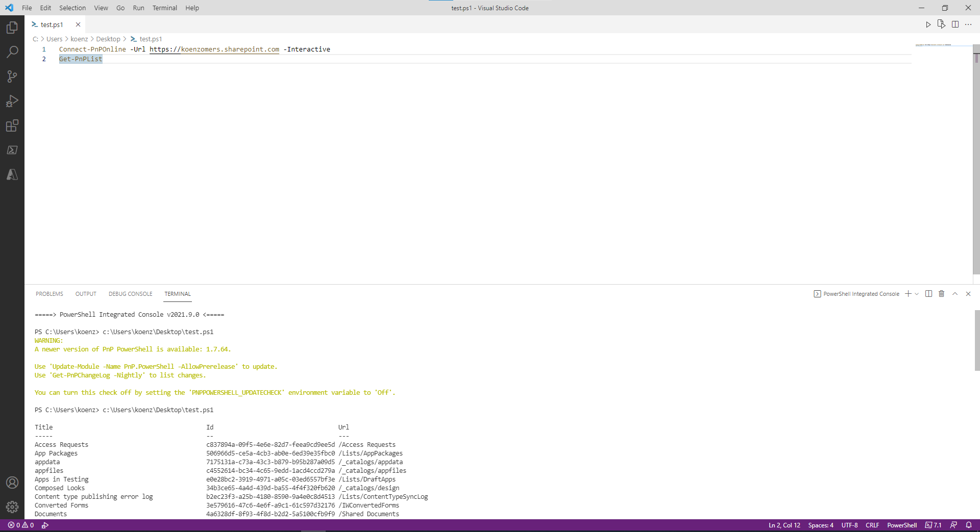Click the koenz breadcrumb segment
The height and width of the screenshot is (532, 980).
click(x=79, y=39)
